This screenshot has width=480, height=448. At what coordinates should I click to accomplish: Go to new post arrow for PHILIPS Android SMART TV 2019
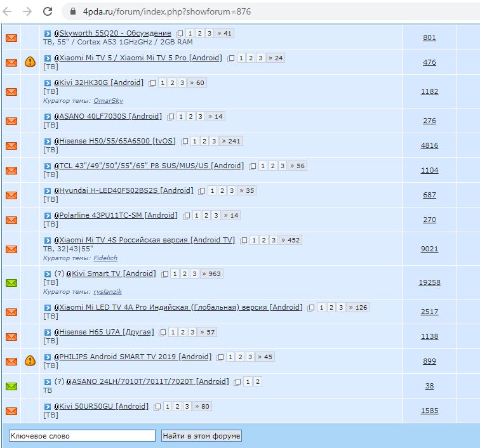(48, 357)
